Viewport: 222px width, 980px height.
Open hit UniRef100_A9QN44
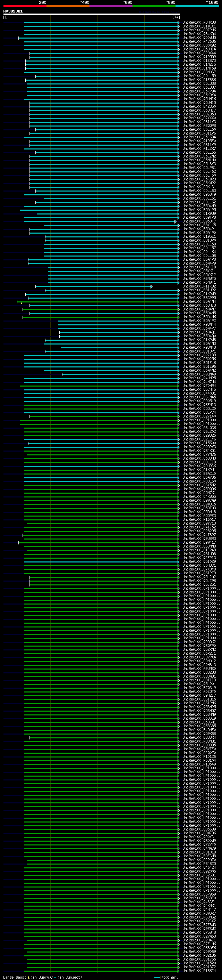[x=199, y=324]
